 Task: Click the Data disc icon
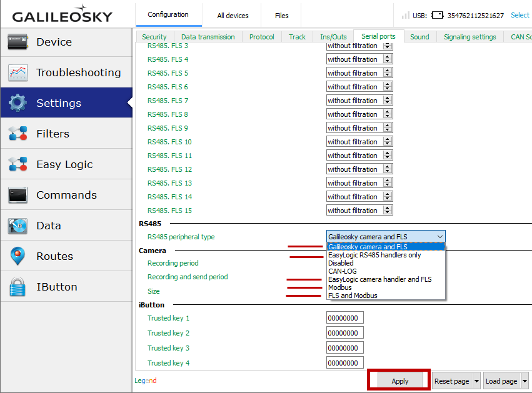point(18,226)
